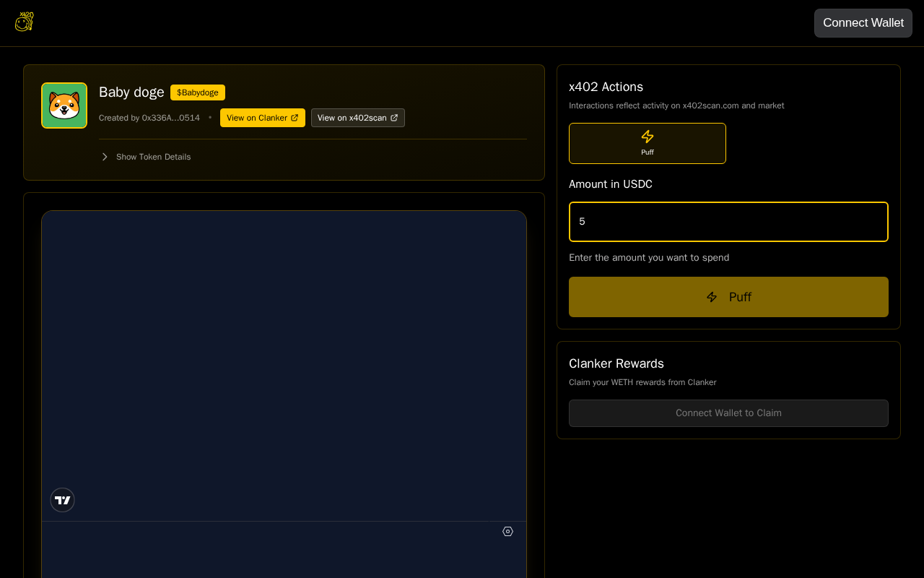Click external link icon on x402scan button
Viewport: 924px width, 578px height.
tap(394, 118)
